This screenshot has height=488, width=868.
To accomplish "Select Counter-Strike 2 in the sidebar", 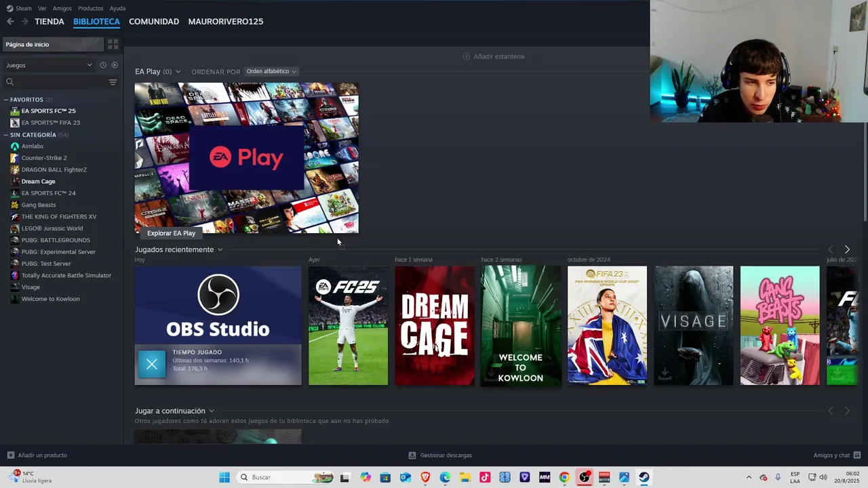I will [x=44, y=158].
